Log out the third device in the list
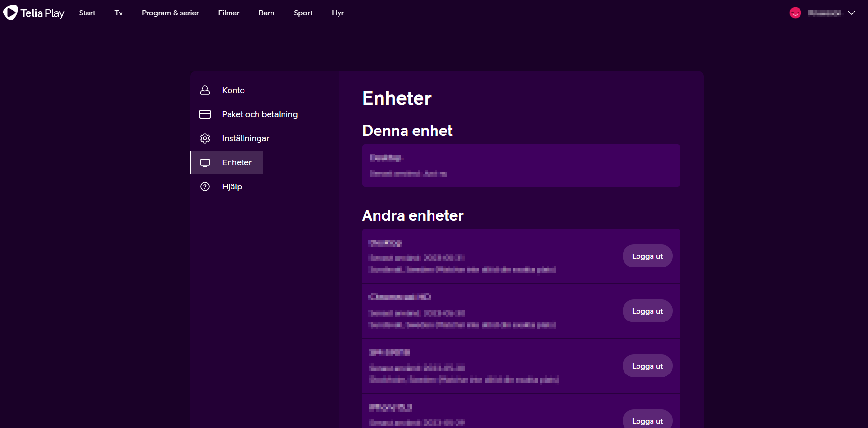Screen dimensions: 868x428 [x=647, y=366]
